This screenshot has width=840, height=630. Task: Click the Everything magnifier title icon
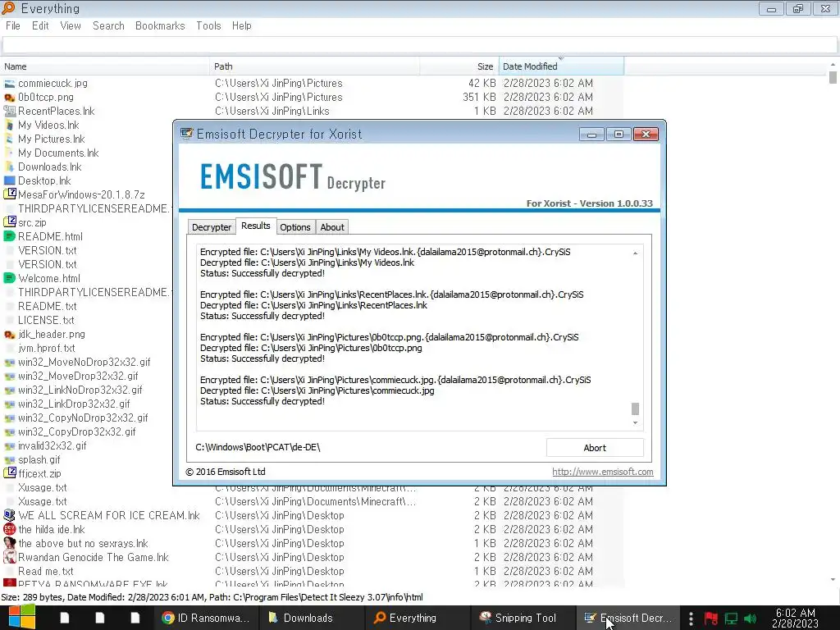tap(8, 8)
